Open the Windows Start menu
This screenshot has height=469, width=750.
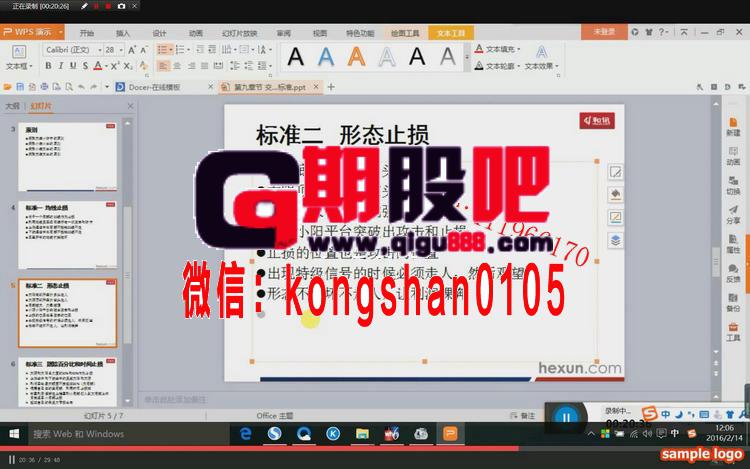(x=14, y=434)
